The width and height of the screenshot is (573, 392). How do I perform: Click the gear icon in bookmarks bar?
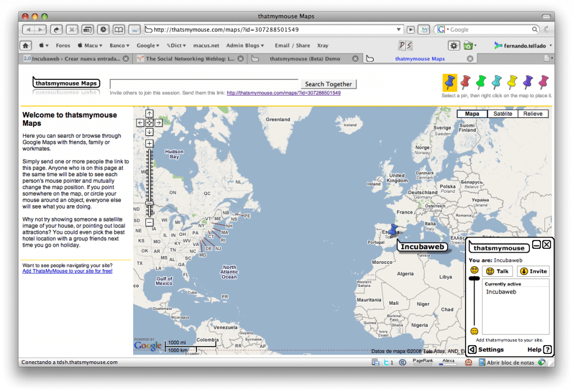click(x=454, y=46)
